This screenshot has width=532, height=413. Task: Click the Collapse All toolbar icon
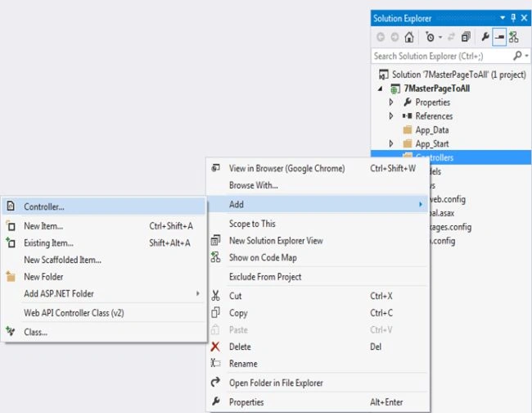pyautogui.click(x=466, y=37)
